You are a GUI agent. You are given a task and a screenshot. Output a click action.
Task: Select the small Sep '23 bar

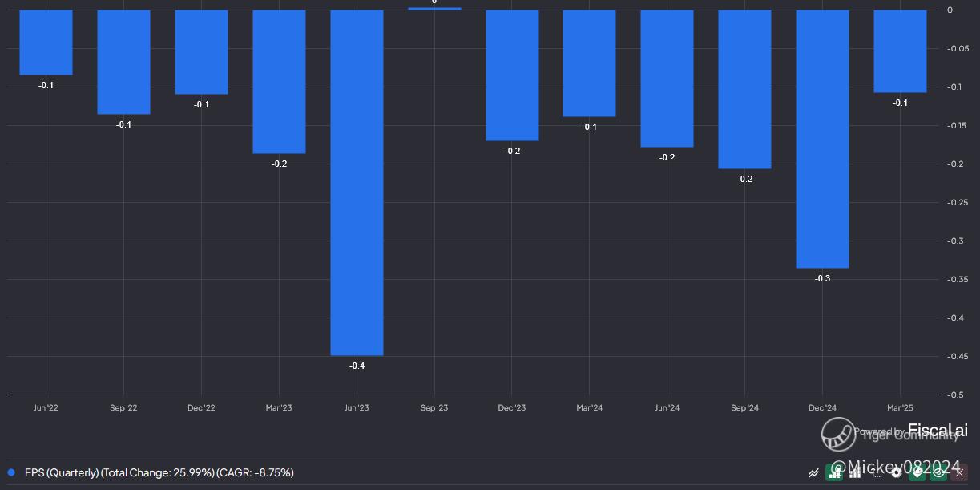[x=434, y=8]
